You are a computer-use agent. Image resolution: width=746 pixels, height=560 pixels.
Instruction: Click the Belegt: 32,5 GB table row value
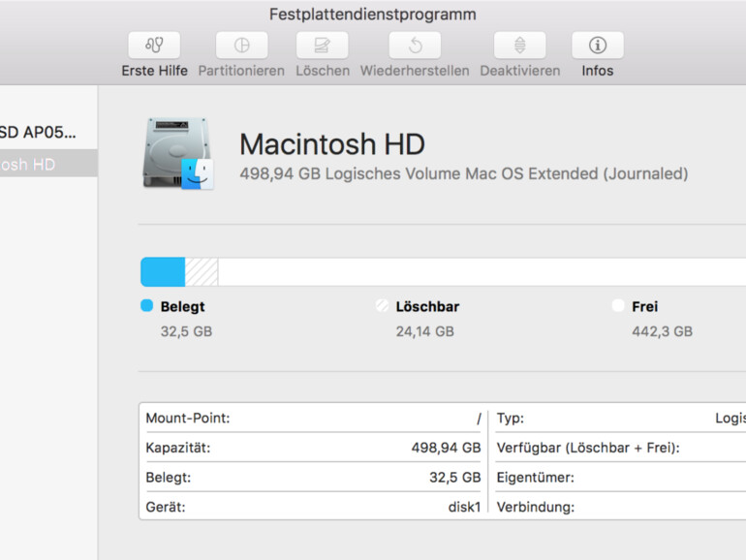point(455,478)
